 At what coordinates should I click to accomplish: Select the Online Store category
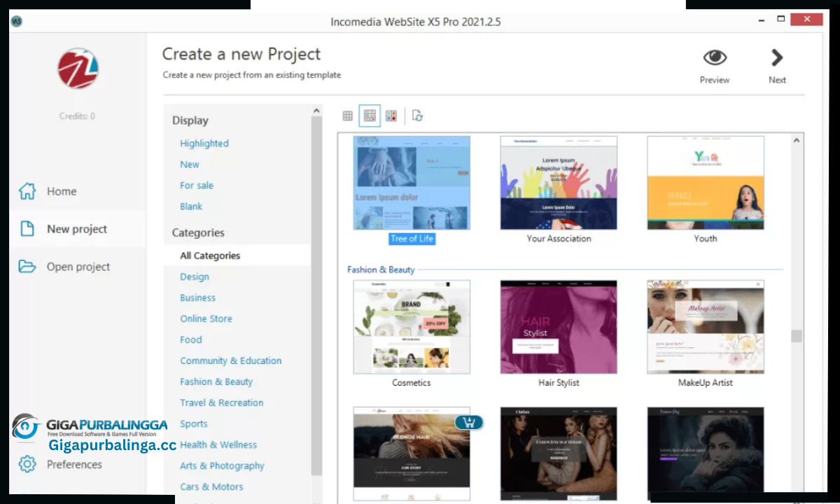tap(206, 318)
